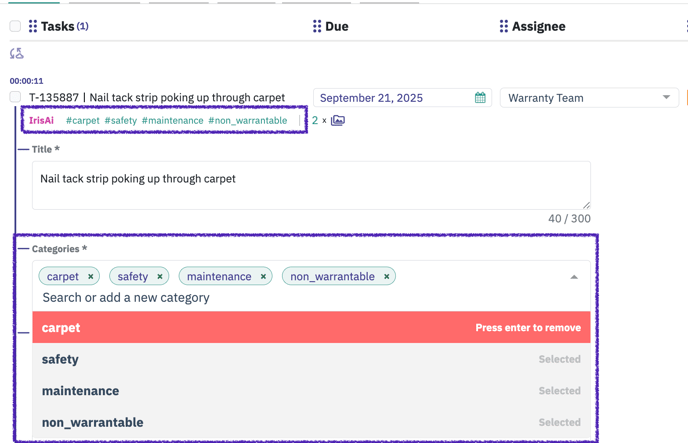The image size is (688, 443).
Task: Collapse the categories list with the up arrow
Action: click(574, 277)
